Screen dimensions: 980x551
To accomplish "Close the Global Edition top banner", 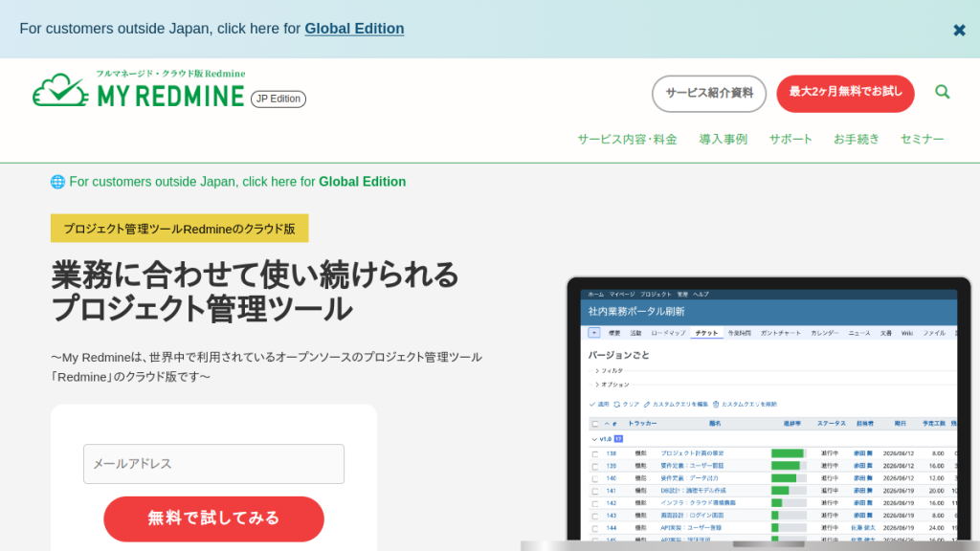I will point(959,30).
